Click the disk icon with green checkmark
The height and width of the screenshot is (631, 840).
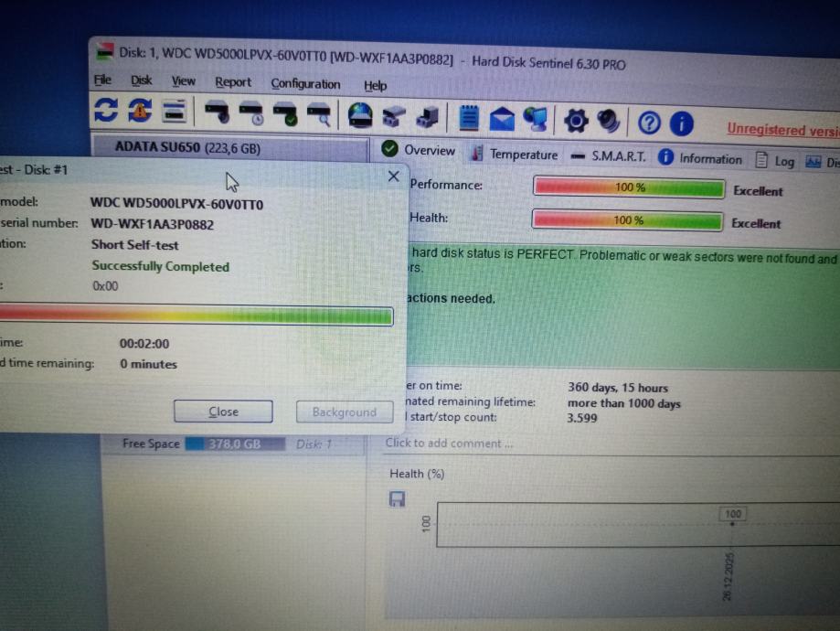(x=285, y=114)
